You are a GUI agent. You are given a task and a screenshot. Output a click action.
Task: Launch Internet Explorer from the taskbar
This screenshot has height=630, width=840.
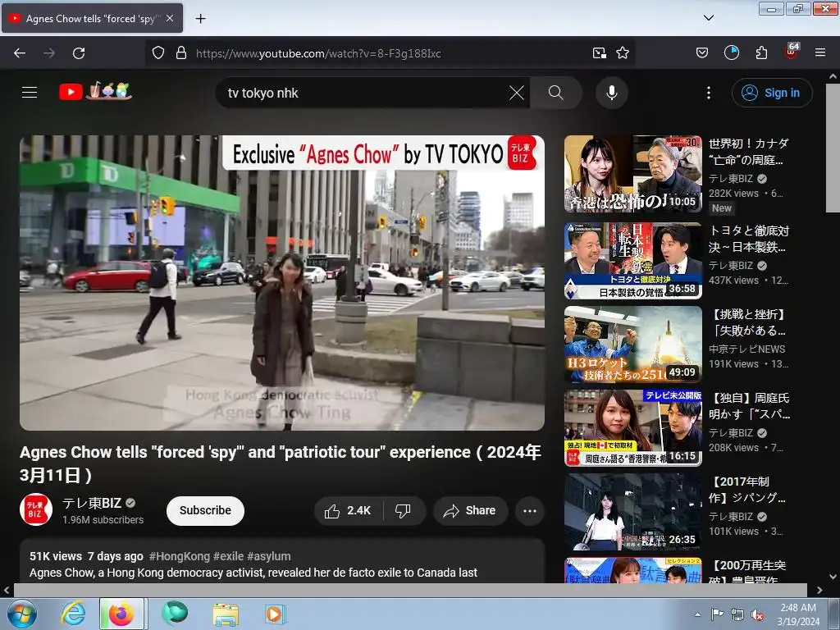point(73,614)
